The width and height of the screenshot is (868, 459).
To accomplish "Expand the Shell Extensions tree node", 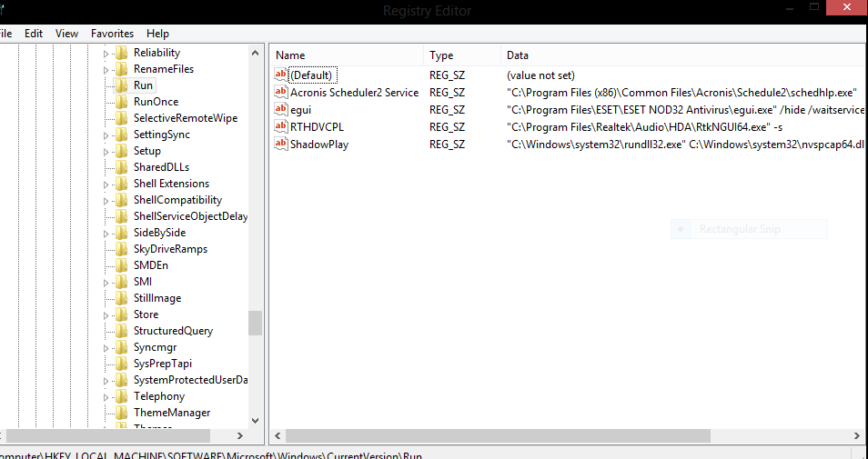I will (106, 185).
